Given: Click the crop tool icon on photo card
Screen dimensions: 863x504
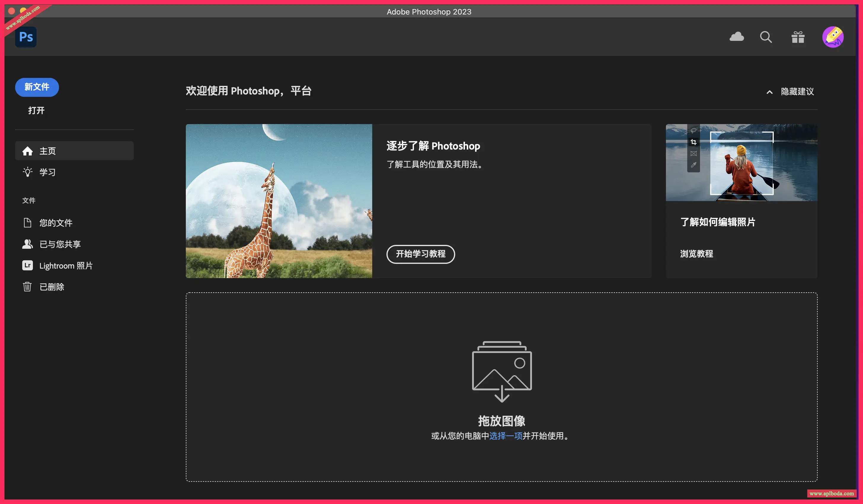Looking at the screenshot, I should click(693, 142).
